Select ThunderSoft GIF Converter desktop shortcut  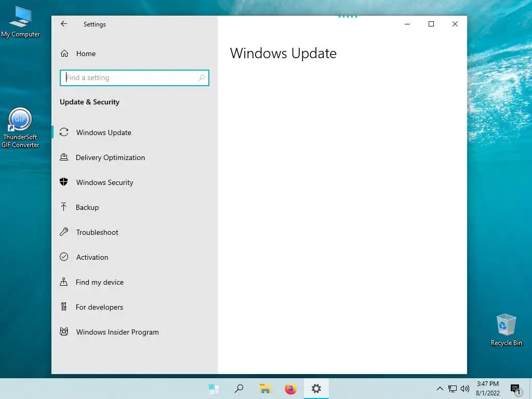pyautogui.click(x=20, y=128)
